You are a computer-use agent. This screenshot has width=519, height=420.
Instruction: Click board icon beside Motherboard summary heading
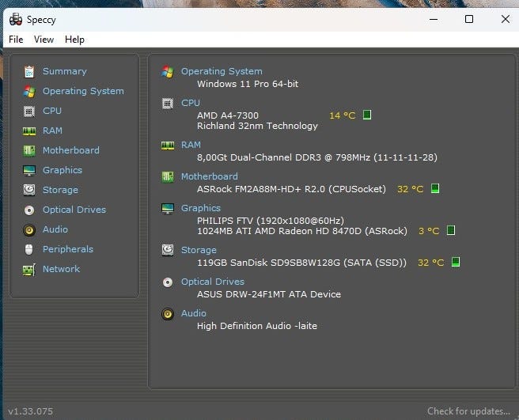click(168, 176)
